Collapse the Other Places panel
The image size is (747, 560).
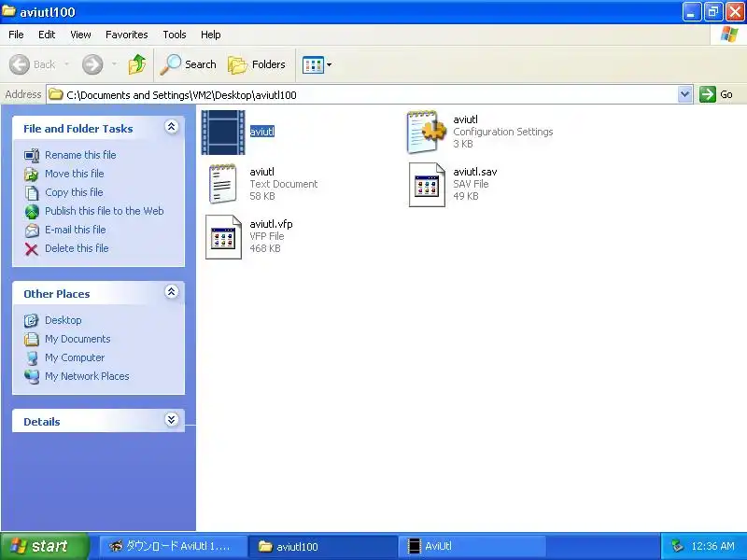pyautogui.click(x=172, y=292)
